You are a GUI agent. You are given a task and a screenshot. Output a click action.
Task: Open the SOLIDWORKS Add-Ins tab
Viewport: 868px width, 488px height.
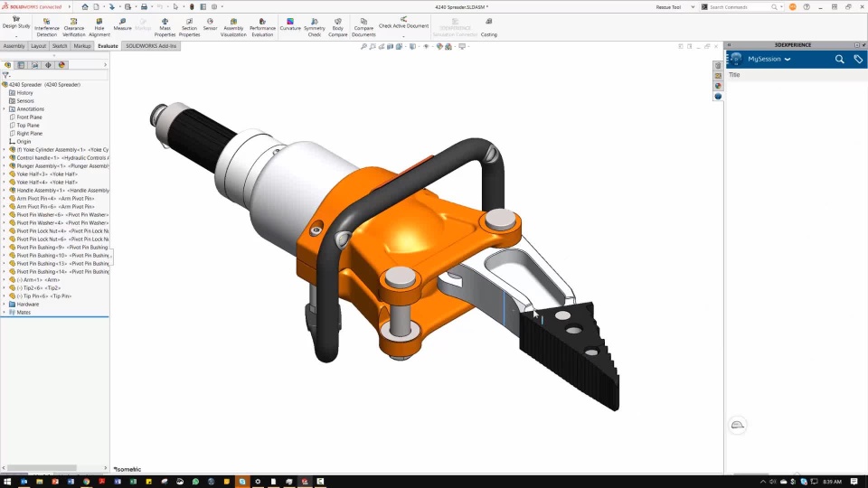pyautogui.click(x=151, y=46)
